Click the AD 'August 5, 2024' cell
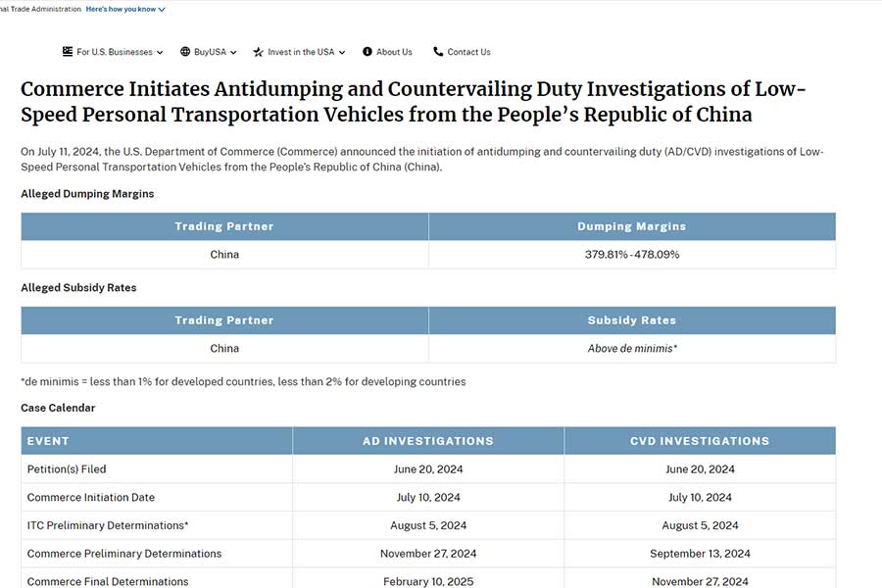 click(x=428, y=525)
